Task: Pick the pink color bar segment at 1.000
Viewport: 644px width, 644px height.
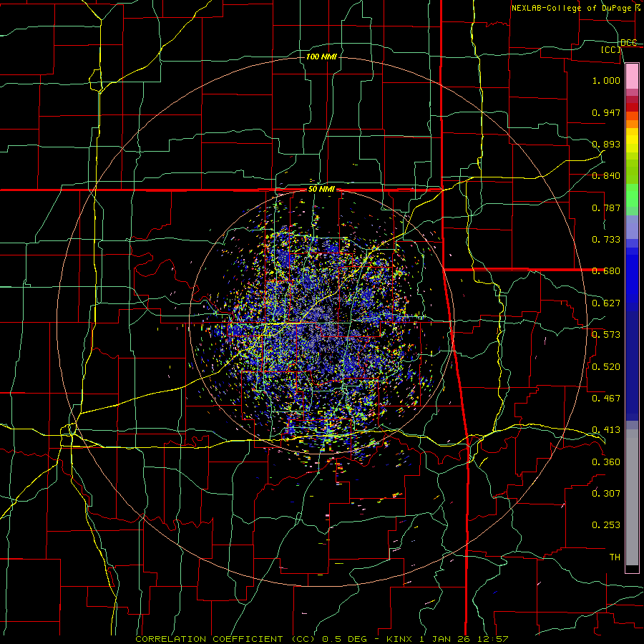Action: click(x=632, y=76)
